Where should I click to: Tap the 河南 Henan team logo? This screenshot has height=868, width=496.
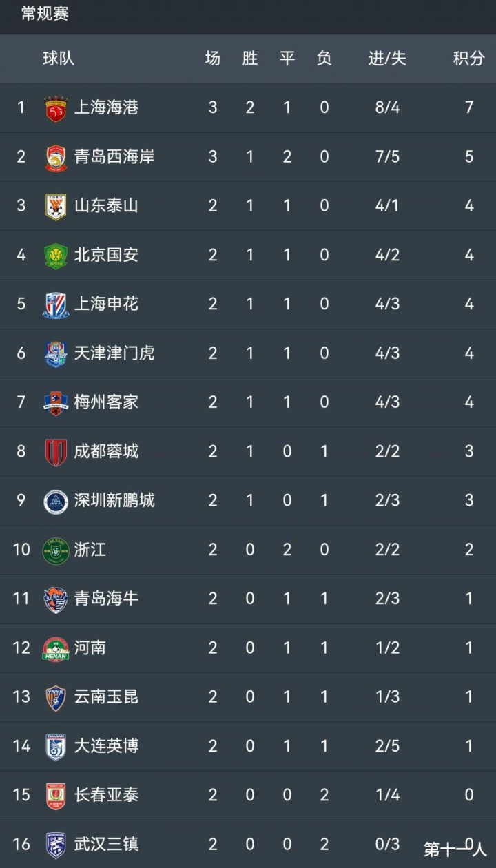pyautogui.click(x=56, y=648)
